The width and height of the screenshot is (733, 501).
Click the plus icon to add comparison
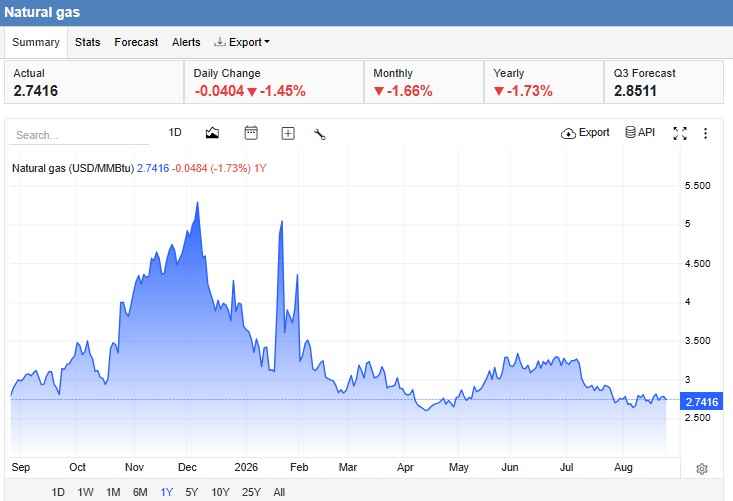pyautogui.click(x=288, y=134)
